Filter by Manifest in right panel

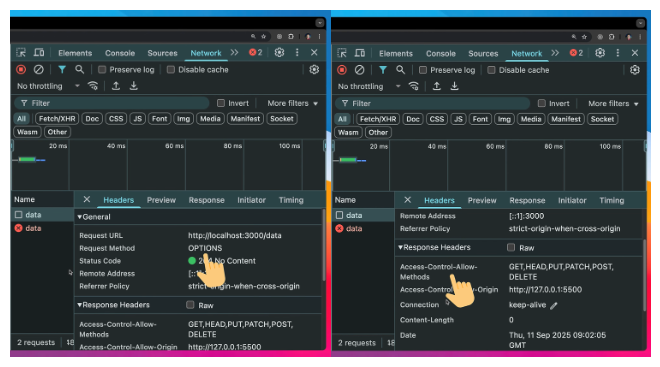pyautogui.click(x=566, y=119)
